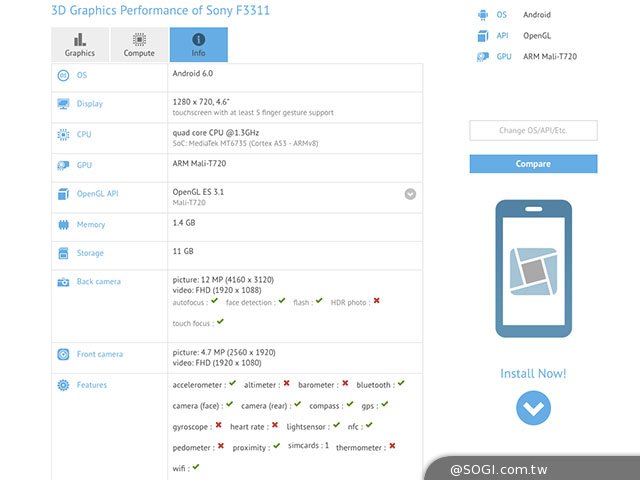
Task: Click the thermometer red cross
Action: [392, 446]
